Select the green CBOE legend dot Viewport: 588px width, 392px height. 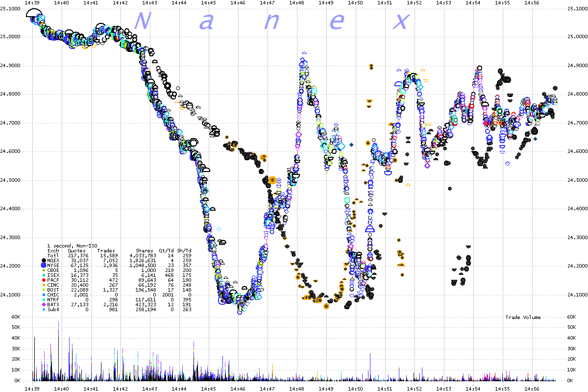tap(44, 270)
